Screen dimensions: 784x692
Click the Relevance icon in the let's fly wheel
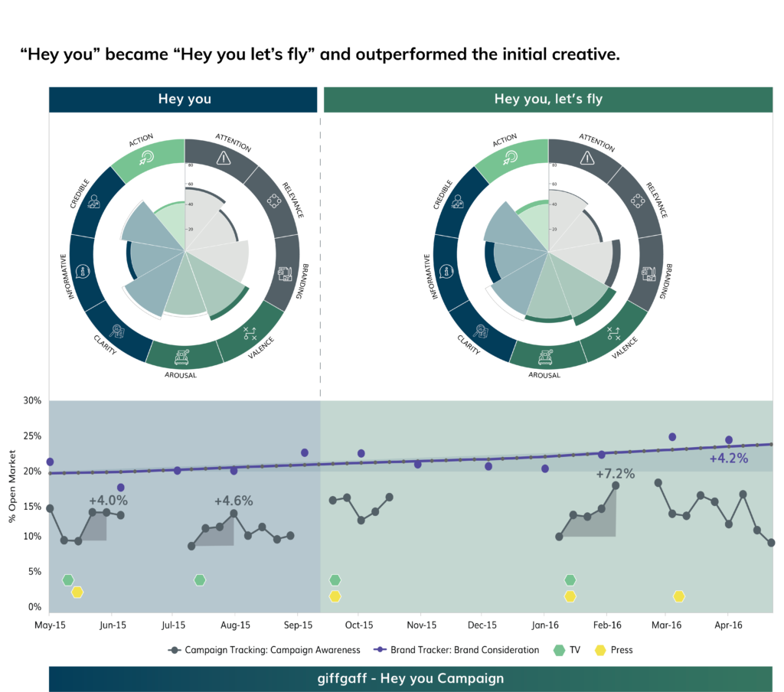638,201
